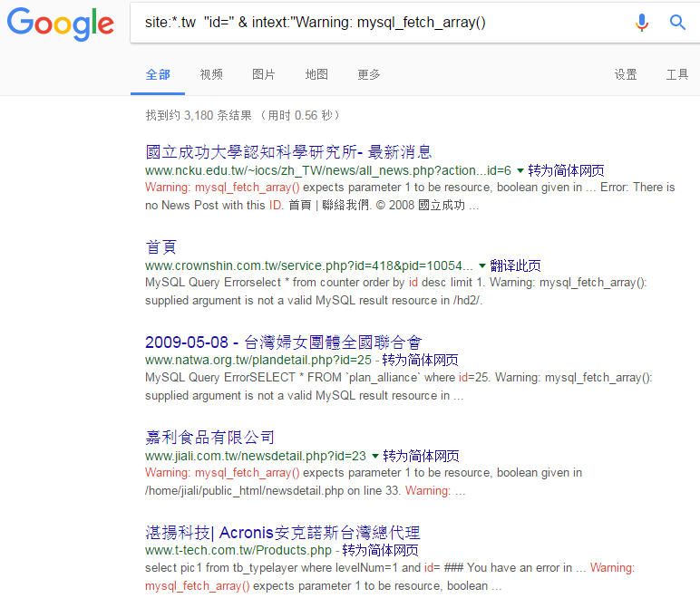Expand dropdown arrow beside crownshin.com.tw URL
Image resolution: width=700 pixels, height=598 pixels.
(482, 265)
